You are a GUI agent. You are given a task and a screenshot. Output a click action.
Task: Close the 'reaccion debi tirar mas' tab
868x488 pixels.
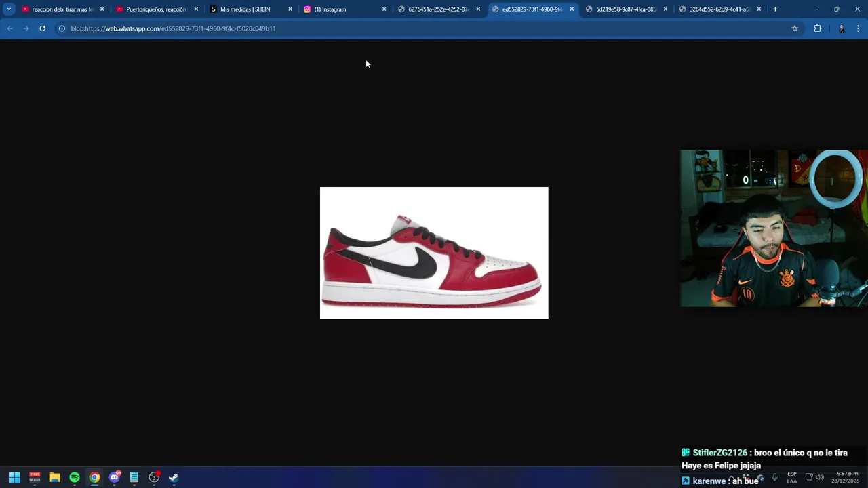click(102, 9)
